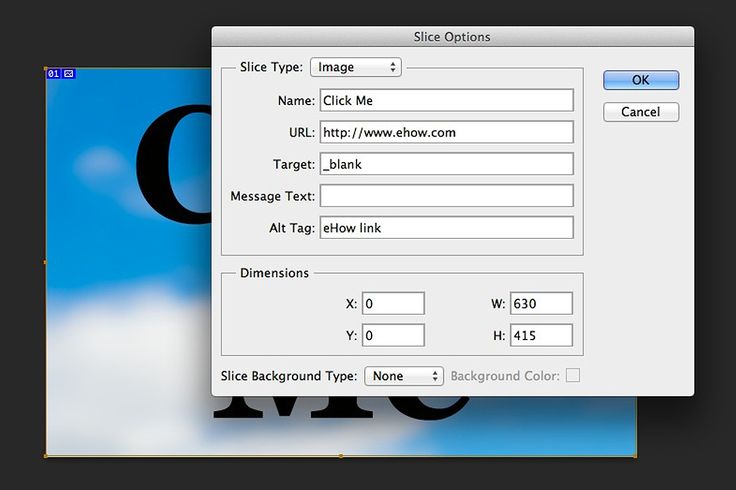736x490 pixels.
Task: Click the bottom-right slice corner handle
Action: point(636,455)
